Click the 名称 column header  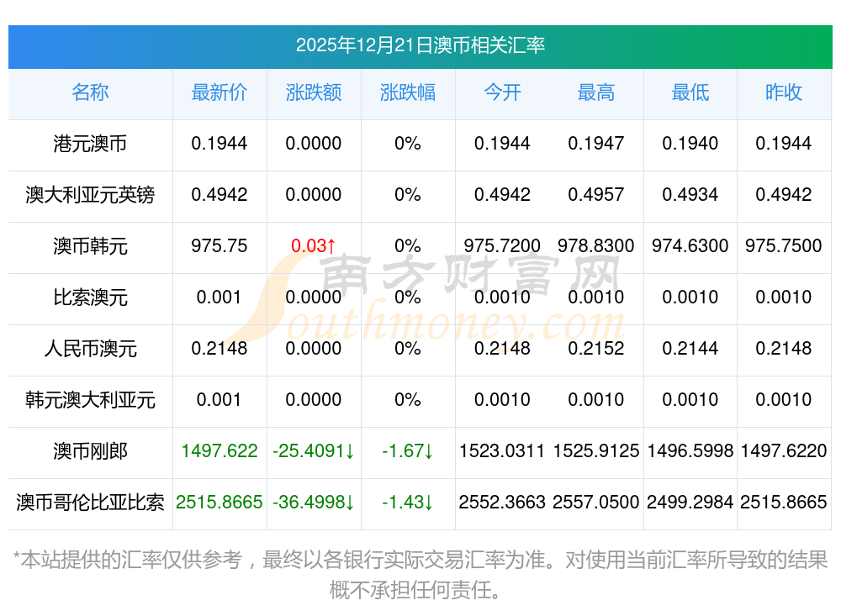pyautogui.click(x=90, y=92)
